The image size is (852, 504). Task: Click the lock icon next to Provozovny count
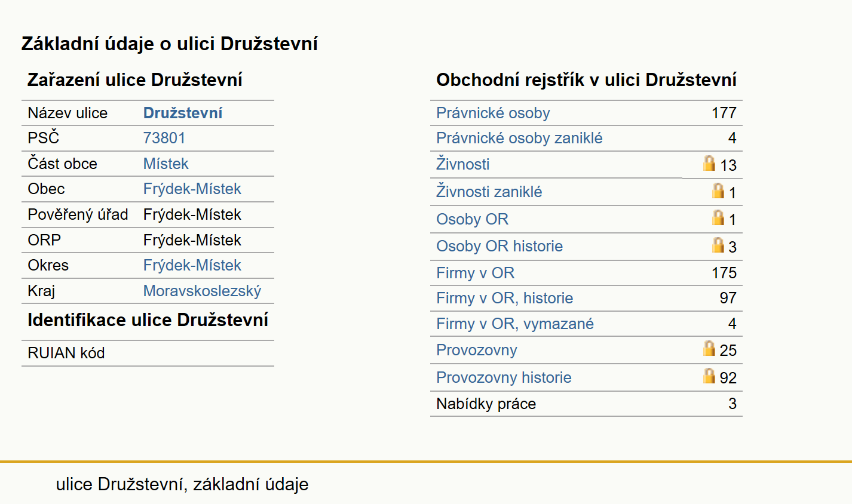click(709, 348)
